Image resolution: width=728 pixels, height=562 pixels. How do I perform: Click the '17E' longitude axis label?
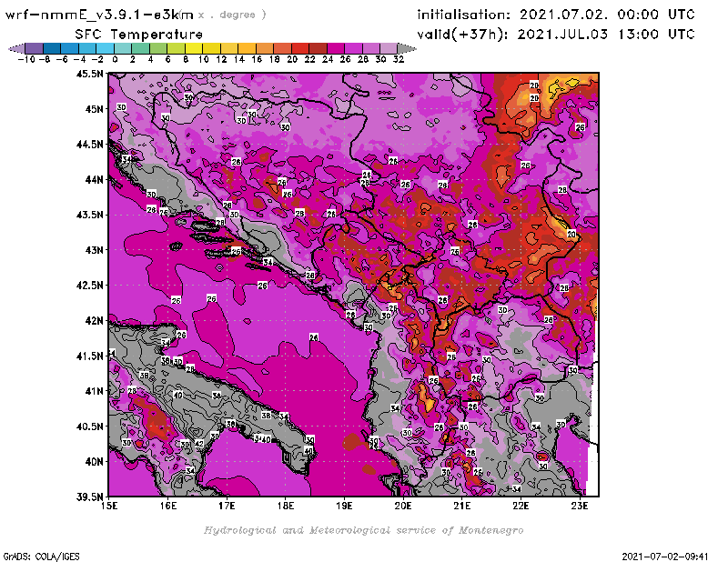(227, 506)
